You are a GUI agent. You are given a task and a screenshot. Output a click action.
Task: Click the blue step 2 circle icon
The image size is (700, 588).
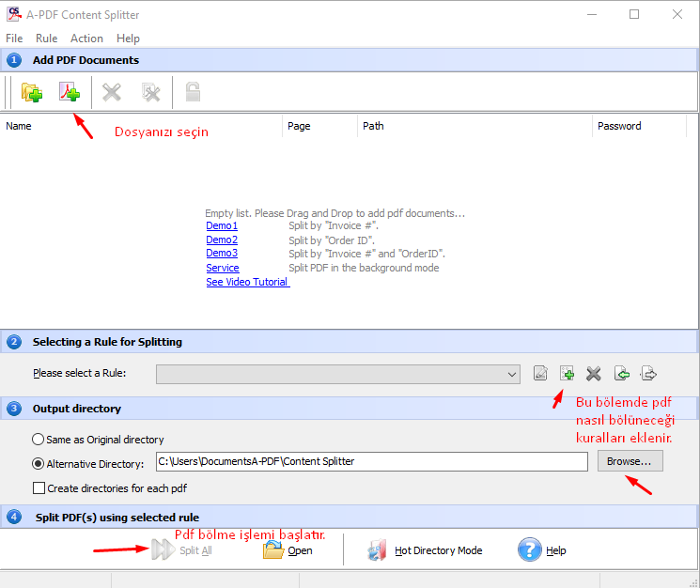[14, 342]
